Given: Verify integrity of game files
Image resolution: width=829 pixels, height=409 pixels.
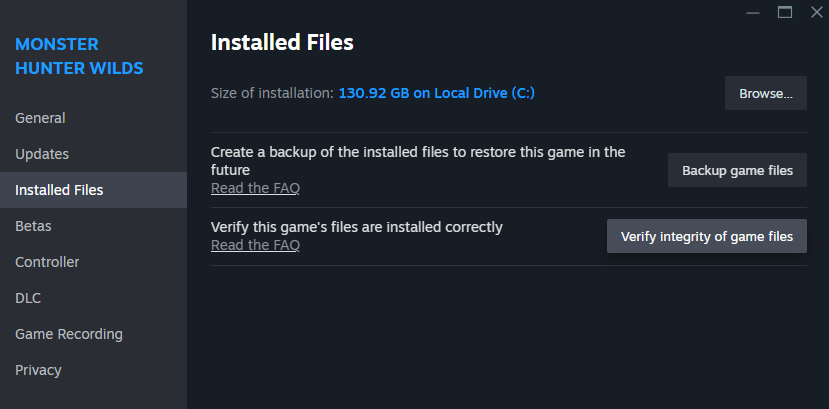Looking at the screenshot, I should (x=706, y=236).
